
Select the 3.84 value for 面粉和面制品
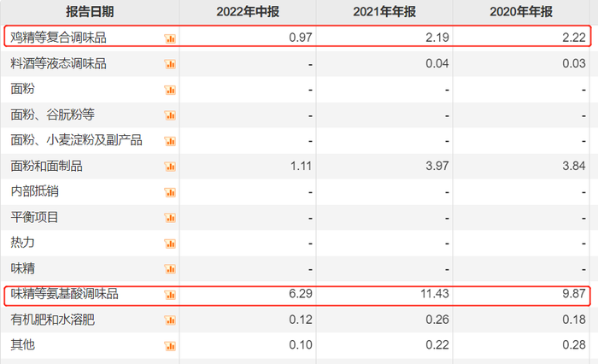(573, 166)
